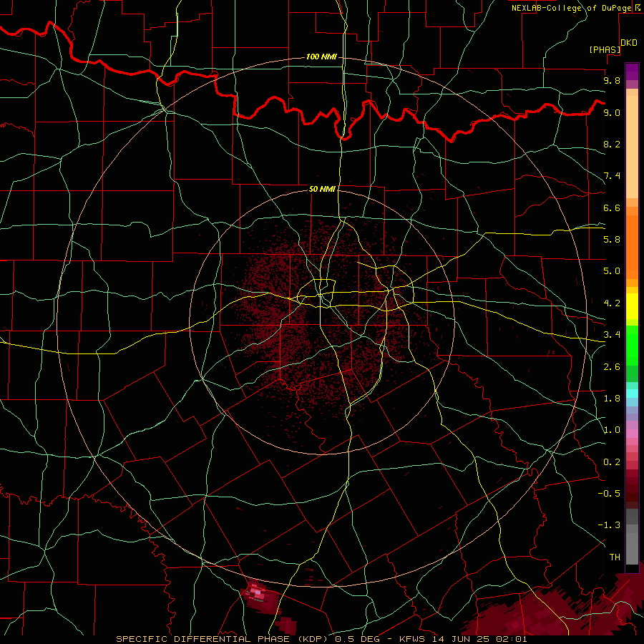Click the 5.8 scale value
The image size is (644, 644).
click(x=612, y=240)
